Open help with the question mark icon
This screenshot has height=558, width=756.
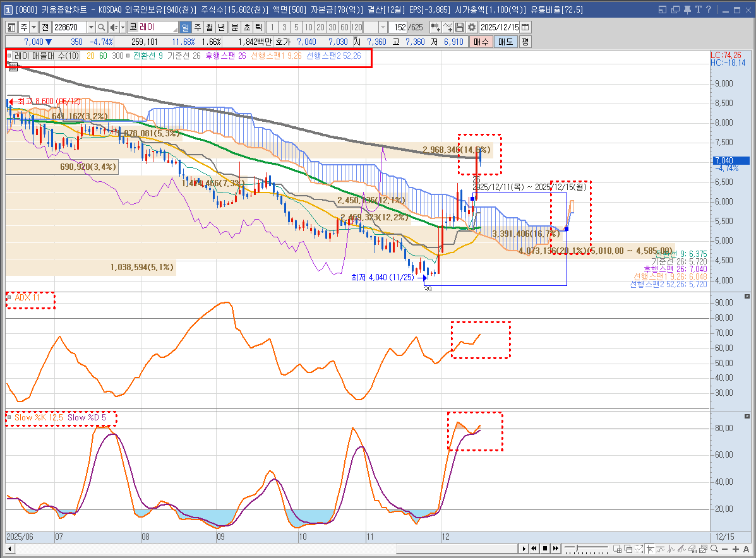pyautogui.click(x=708, y=9)
